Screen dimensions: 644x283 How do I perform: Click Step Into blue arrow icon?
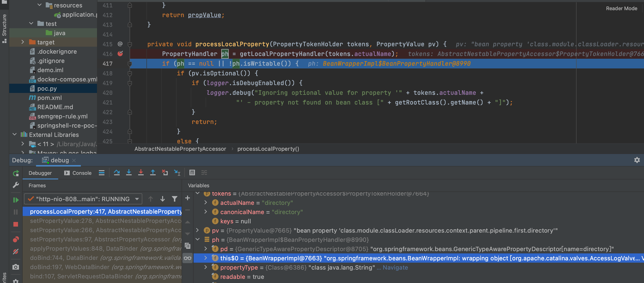pyautogui.click(x=129, y=173)
